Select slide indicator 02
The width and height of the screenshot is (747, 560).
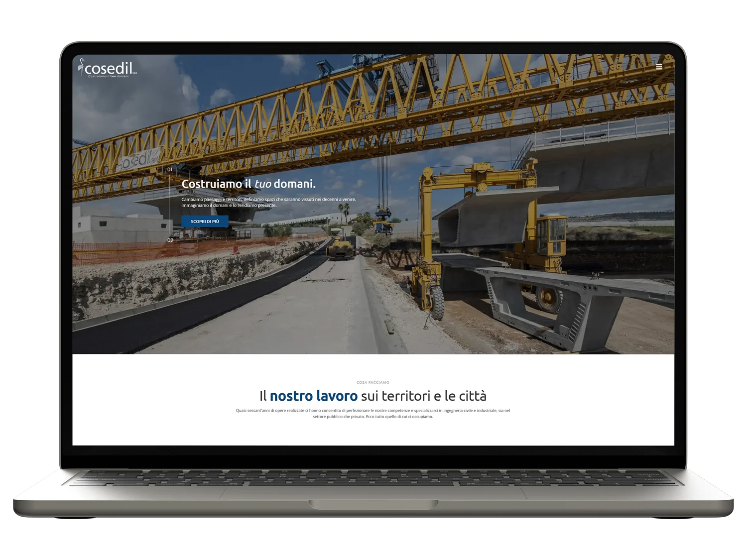tap(170, 240)
